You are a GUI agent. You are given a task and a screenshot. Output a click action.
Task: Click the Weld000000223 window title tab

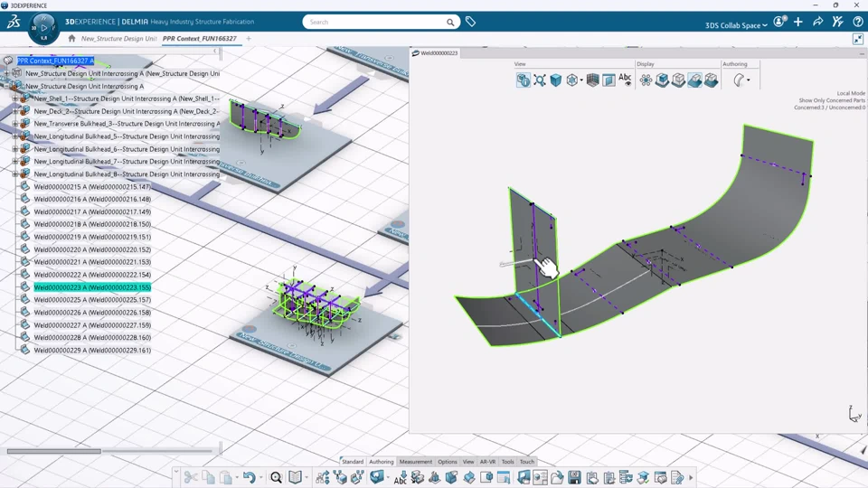[435, 53]
